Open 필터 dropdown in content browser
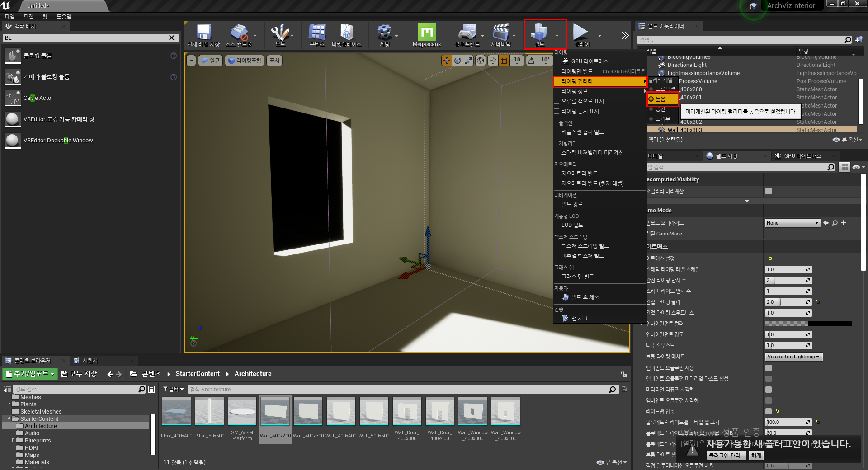Image resolution: width=868 pixels, height=470 pixels. (x=174, y=389)
